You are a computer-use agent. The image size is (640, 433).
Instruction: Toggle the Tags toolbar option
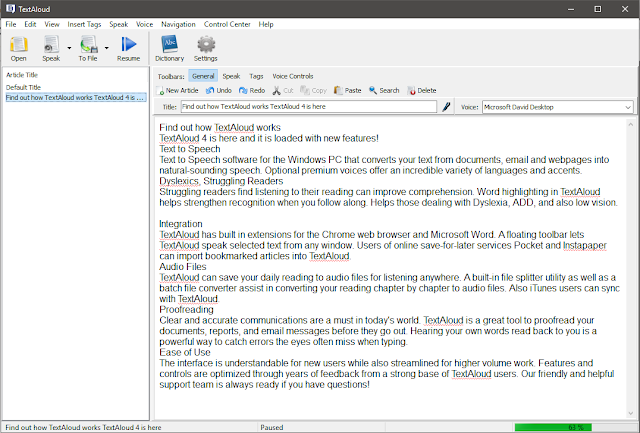(256, 76)
